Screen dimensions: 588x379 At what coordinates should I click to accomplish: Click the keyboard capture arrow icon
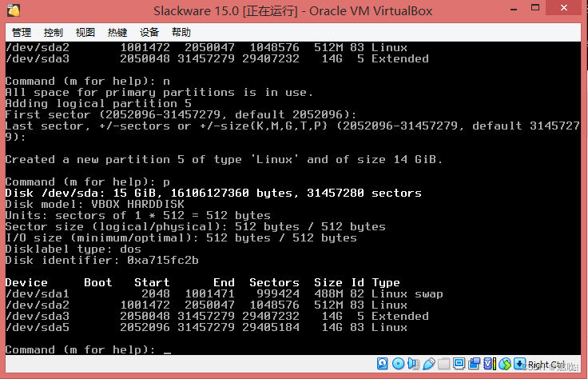(x=519, y=364)
